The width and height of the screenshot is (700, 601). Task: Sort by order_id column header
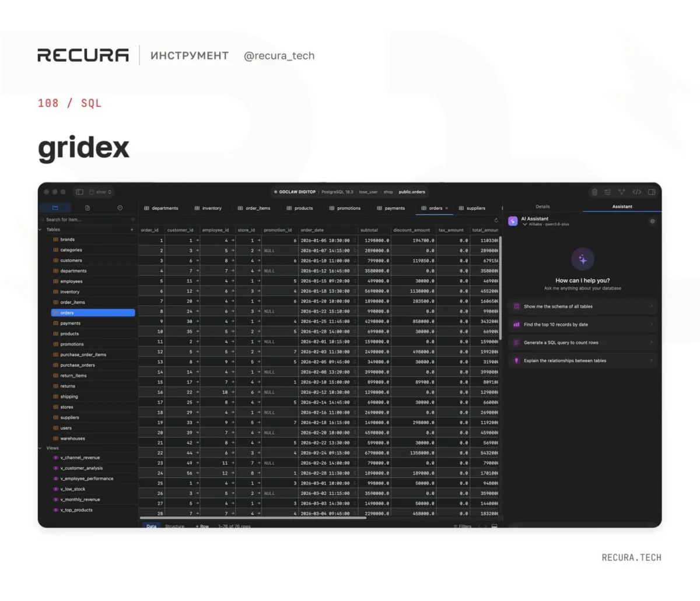point(151,230)
